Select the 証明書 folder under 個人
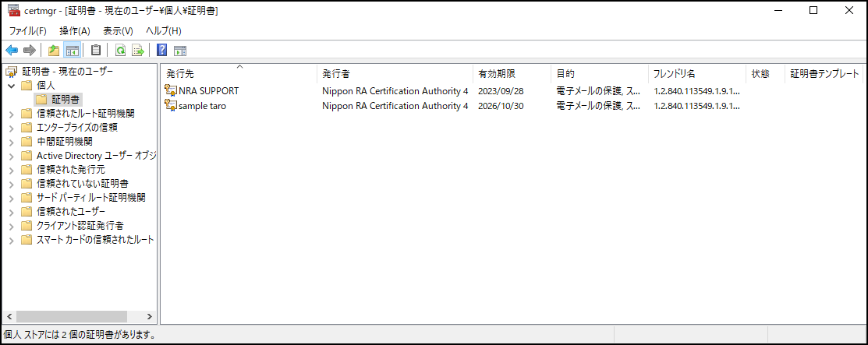 coord(66,100)
